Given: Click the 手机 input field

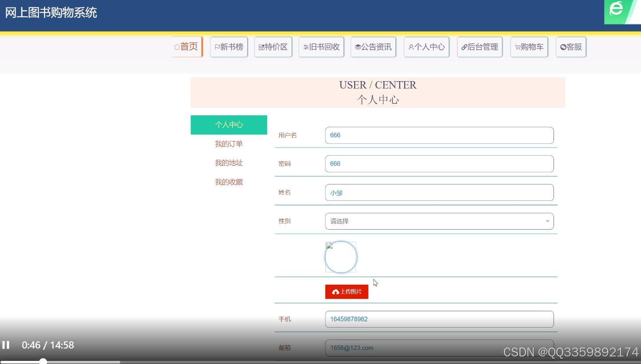Looking at the screenshot, I should click(439, 319).
